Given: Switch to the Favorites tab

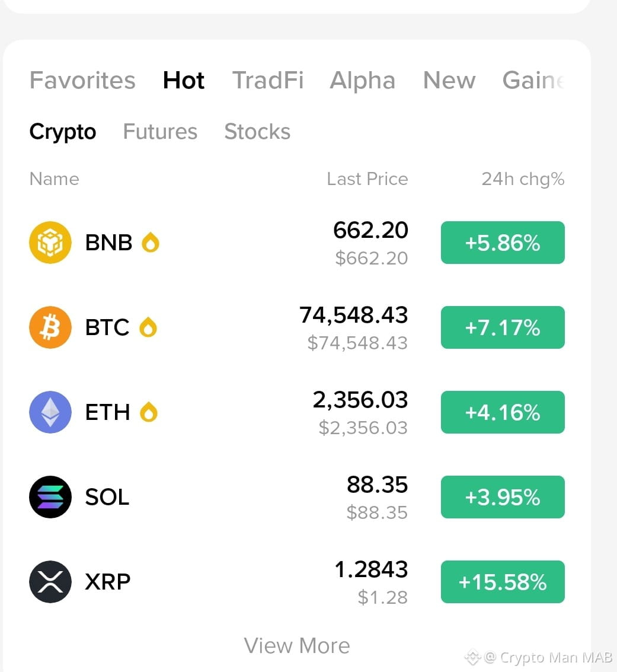Looking at the screenshot, I should [82, 80].
